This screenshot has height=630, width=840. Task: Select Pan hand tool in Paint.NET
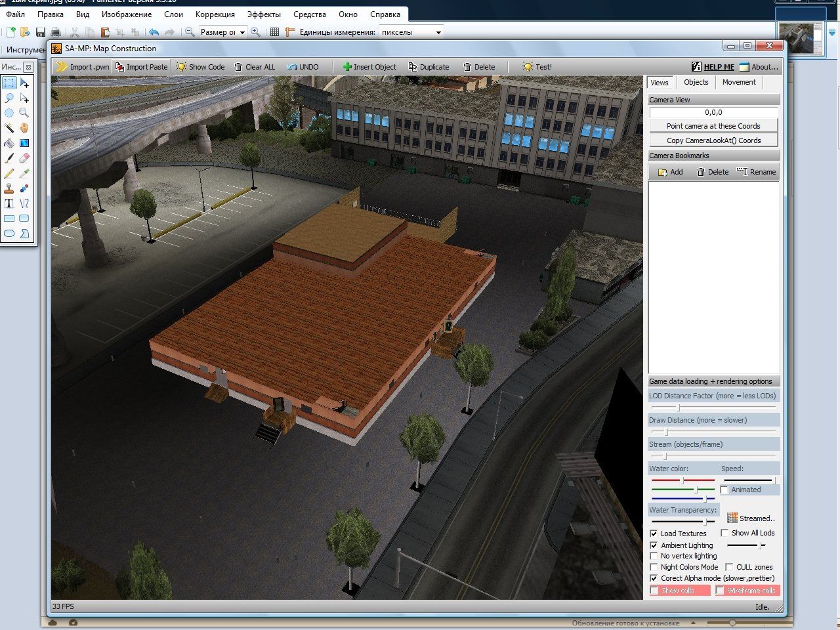tap(24, 128)
